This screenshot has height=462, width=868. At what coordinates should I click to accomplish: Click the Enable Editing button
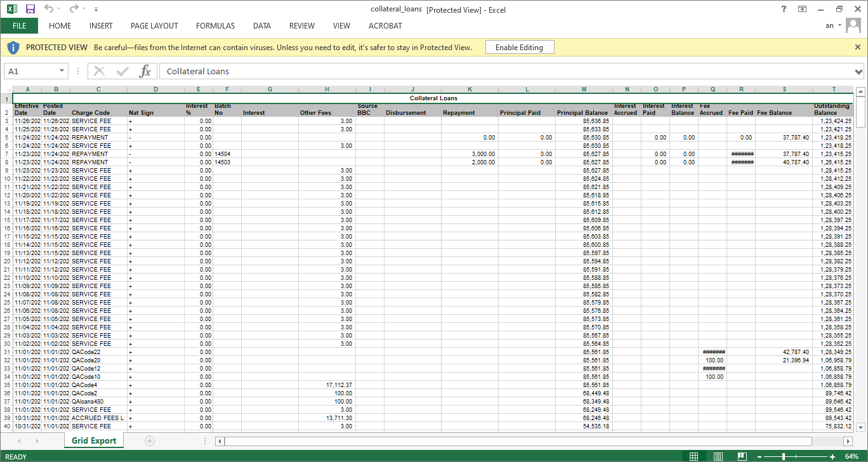[x=519, y=48]
